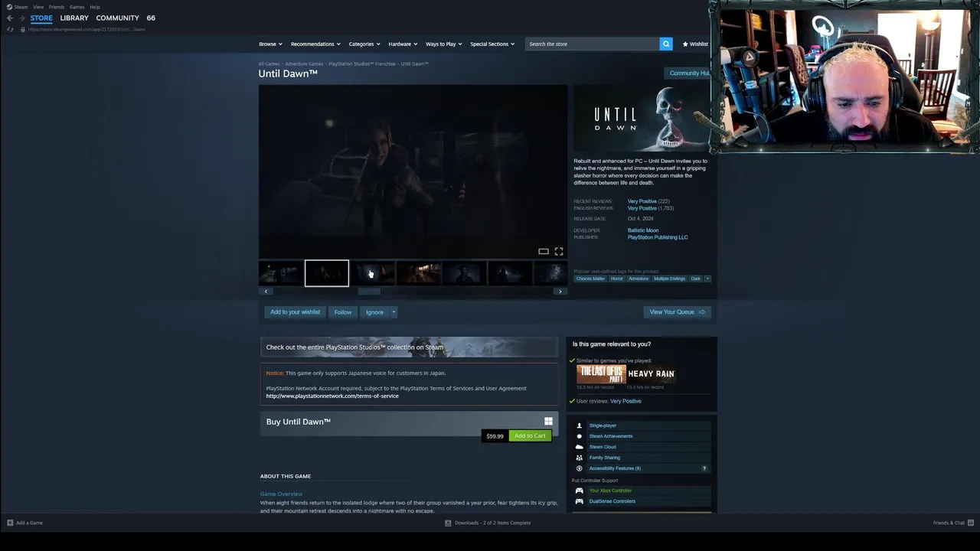Open the Ballistic Moon developer link
980x551 pixels.
point(643,230)
